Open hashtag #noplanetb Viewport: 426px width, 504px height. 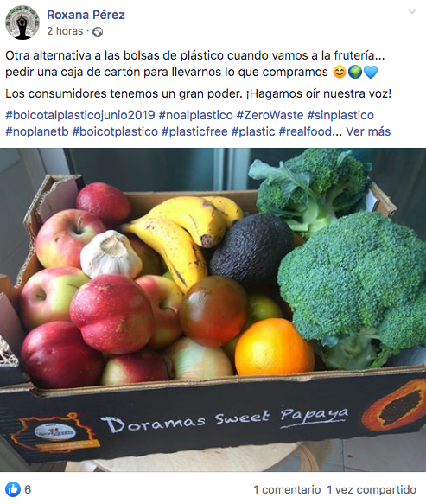pyautogui.click(x=37, y=131)
